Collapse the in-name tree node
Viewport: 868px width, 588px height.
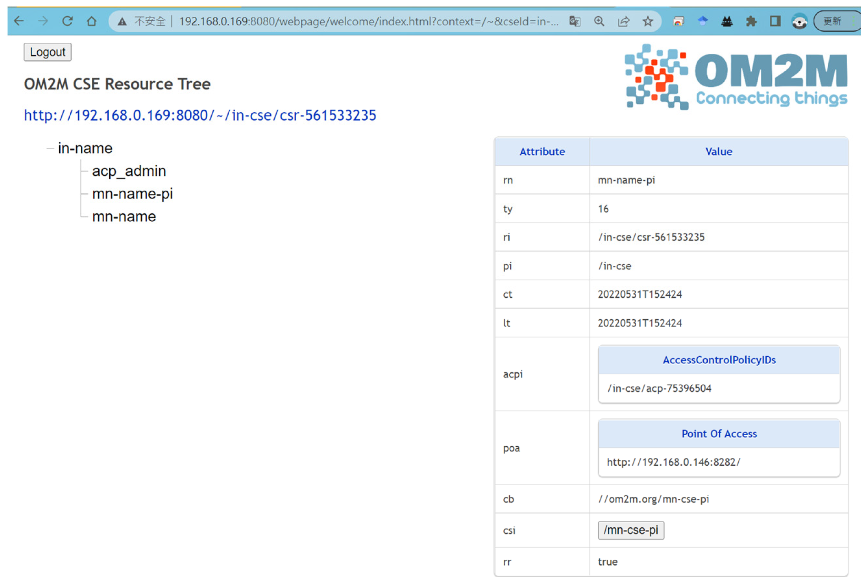pyautogui.click(x=50, y=149)
